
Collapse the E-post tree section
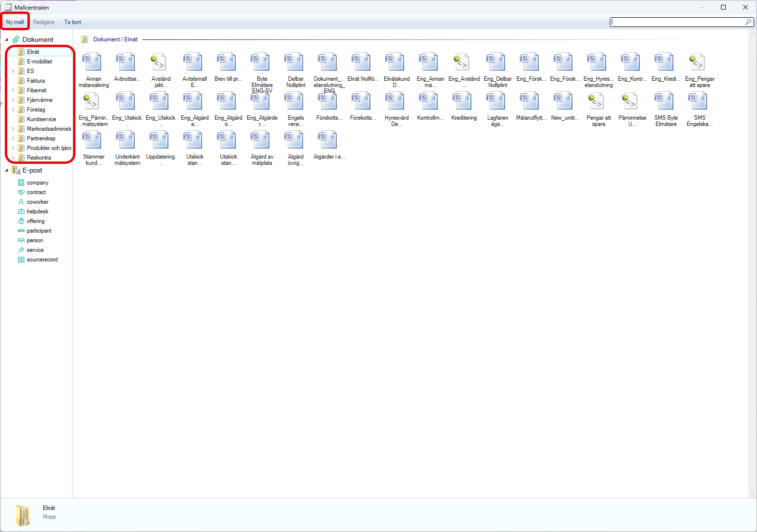7,170
